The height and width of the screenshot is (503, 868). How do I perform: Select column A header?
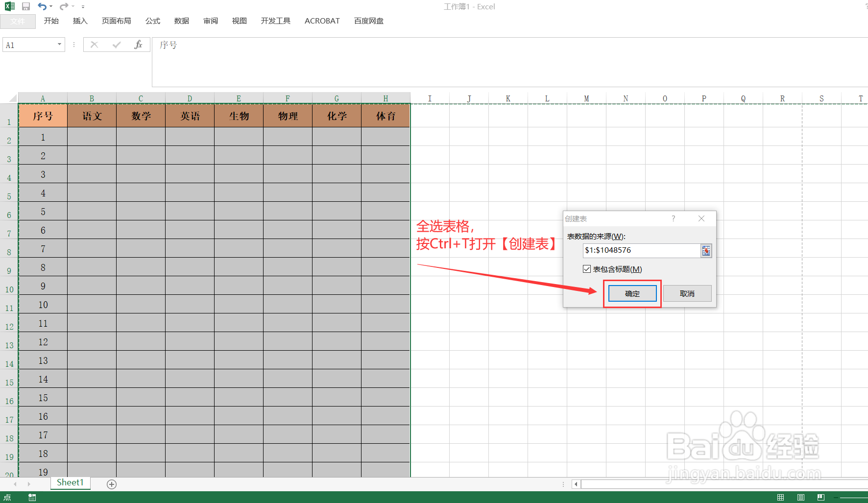point(43,98)
